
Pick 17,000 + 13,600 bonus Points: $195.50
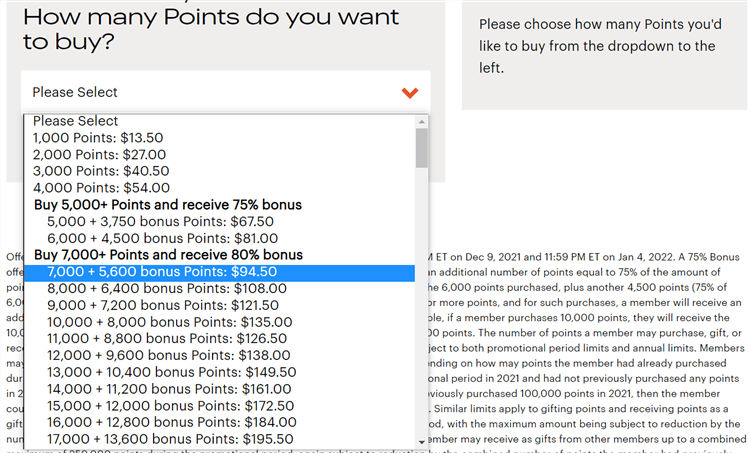pyautogui.click(x=171, y=439)
